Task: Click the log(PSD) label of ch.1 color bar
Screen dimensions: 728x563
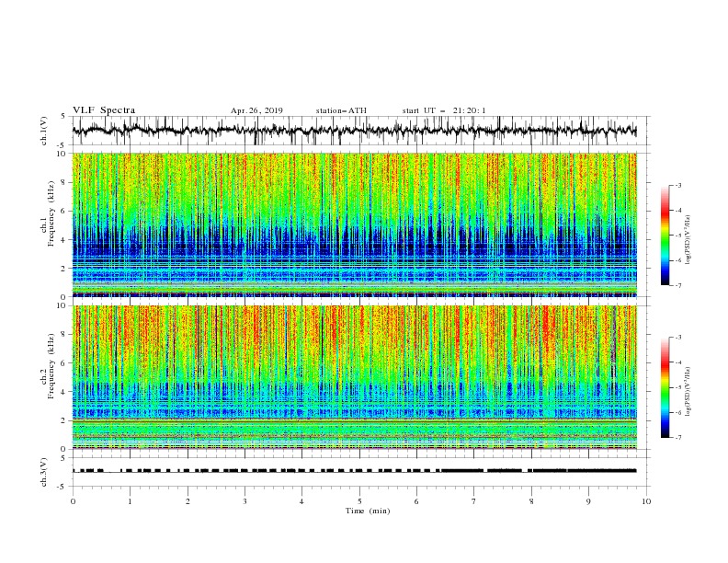Action: (x=688, y=240)
